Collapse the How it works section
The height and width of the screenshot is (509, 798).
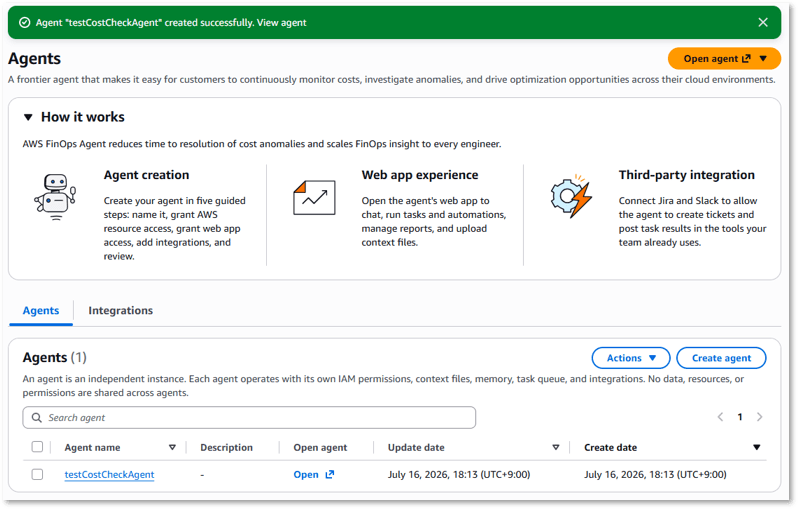click(28, 117)
